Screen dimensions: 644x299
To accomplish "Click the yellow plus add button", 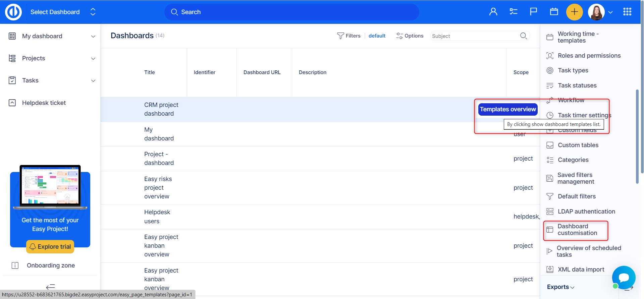I will [574, 12].
